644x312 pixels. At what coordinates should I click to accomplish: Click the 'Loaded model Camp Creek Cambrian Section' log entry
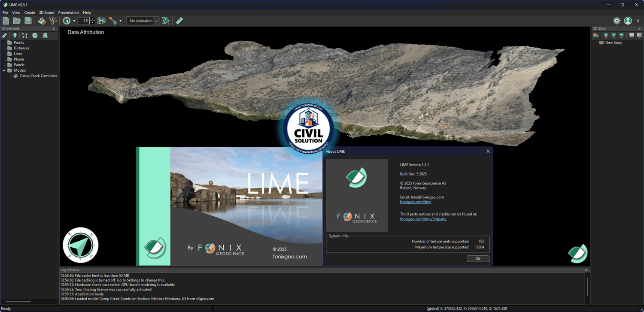(137, 299)
